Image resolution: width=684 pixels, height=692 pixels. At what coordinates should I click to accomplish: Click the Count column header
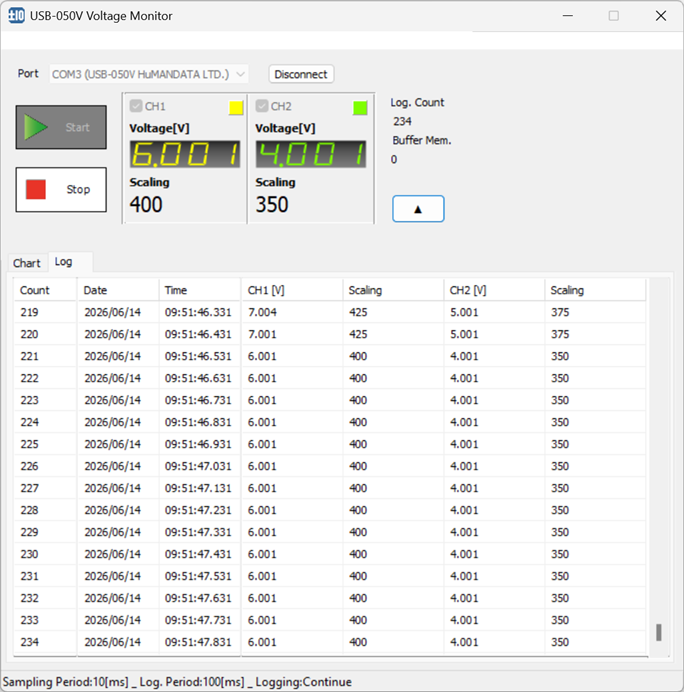[x=45, y=290]
